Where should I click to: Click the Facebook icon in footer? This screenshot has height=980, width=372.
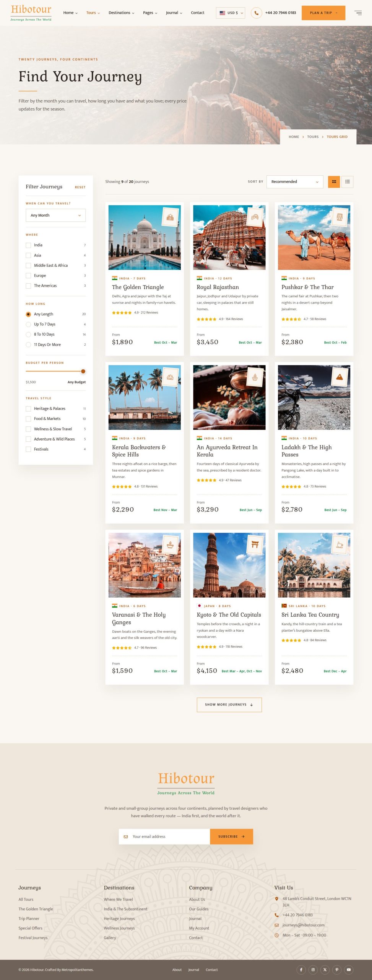pyautogui.click(x=301, y=970)
